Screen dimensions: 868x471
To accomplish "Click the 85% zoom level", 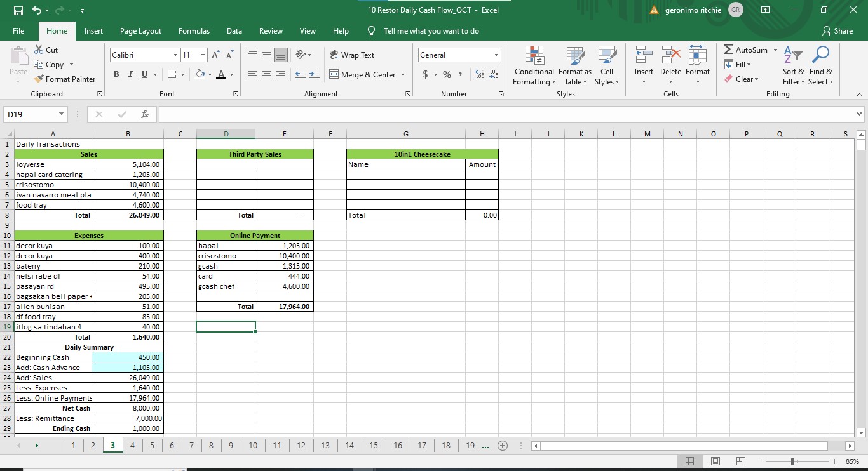I will coord(852,461).
